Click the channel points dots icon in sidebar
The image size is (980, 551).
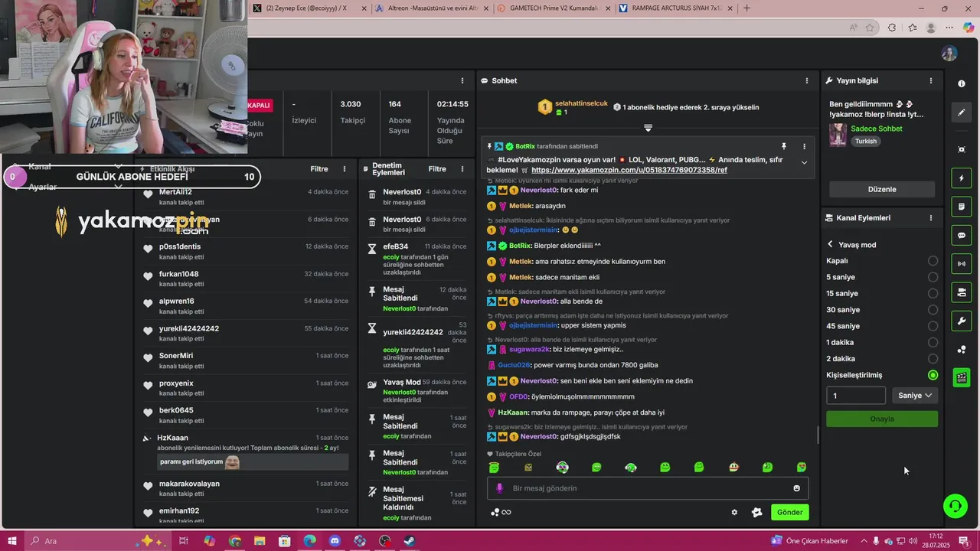click(962, 350)
